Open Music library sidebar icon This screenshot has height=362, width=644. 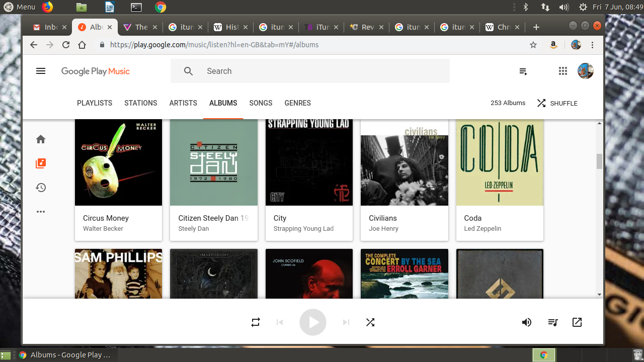point(41,163)
